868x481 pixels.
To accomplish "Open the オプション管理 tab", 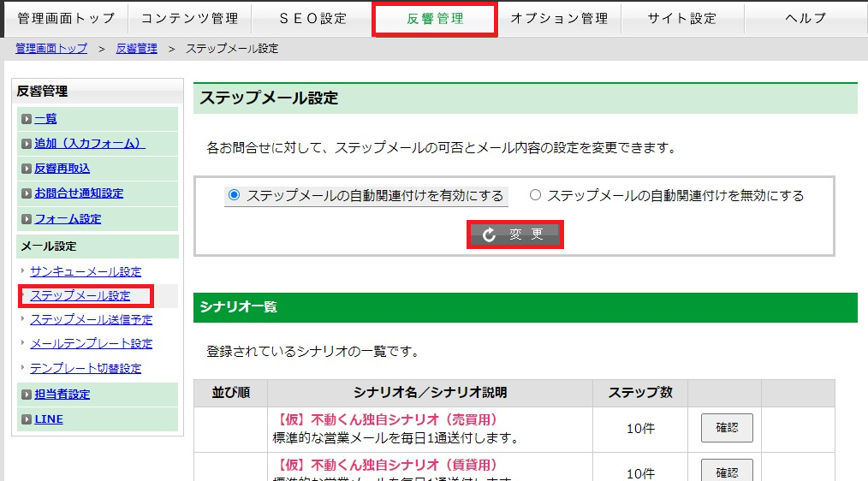I will tap(559, 18).
